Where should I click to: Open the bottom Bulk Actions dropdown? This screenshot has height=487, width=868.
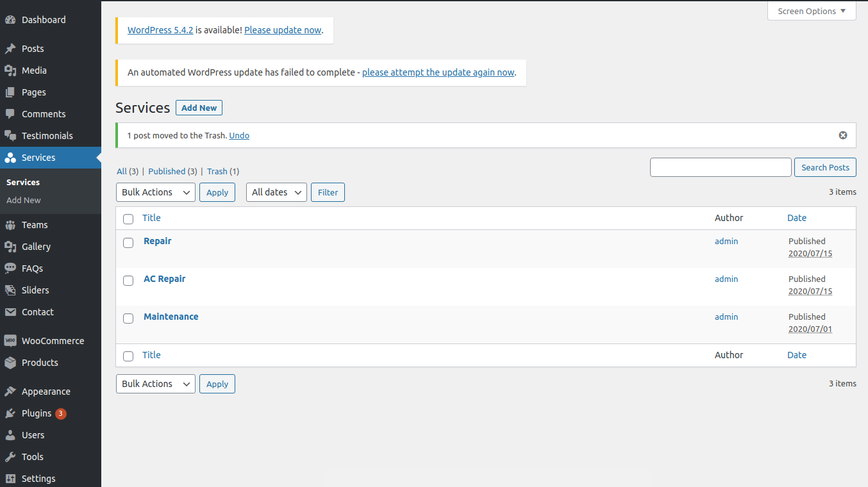[156, 384]
